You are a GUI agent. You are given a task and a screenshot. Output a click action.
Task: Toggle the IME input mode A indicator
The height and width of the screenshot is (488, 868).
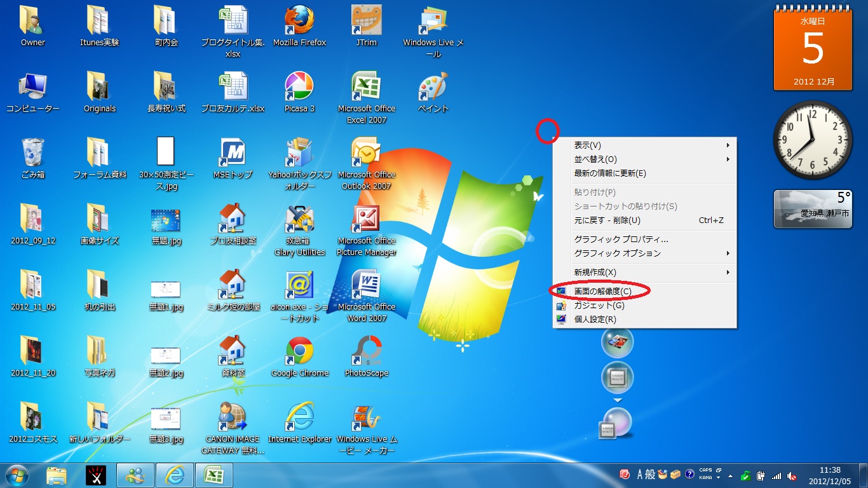[641, 475]
